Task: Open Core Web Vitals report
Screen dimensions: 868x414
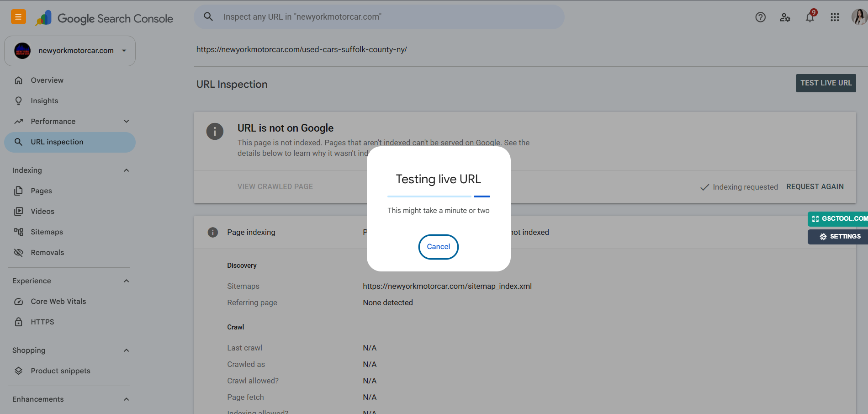Action: (70, 302)
